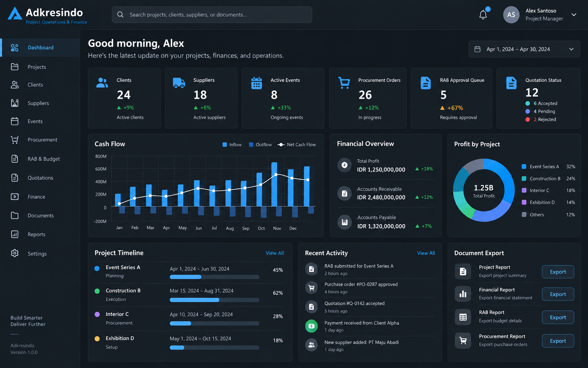Image resolution: width=588 pixels, height=368 pixels.
Task: Click the Suppliers card truck icon
Action: coord(179,83)
